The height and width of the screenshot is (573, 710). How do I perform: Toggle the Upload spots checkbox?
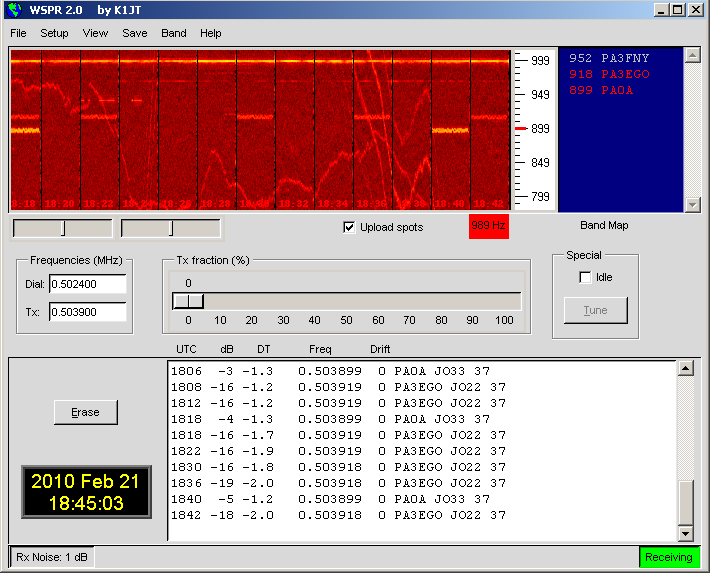pyautogui.click(x=349, y=227)
